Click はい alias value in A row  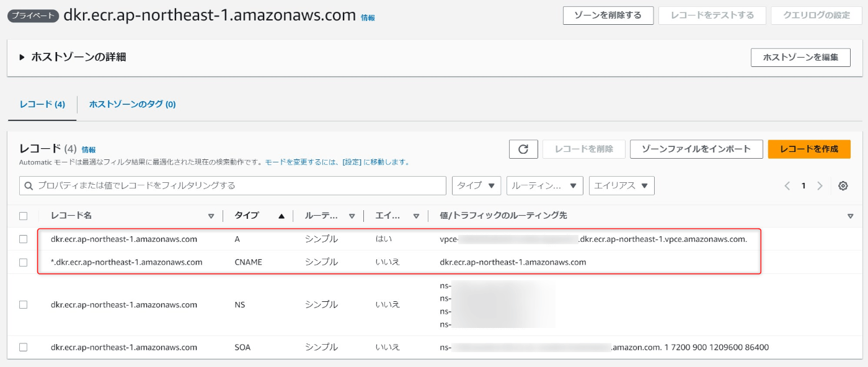(384, 239)
